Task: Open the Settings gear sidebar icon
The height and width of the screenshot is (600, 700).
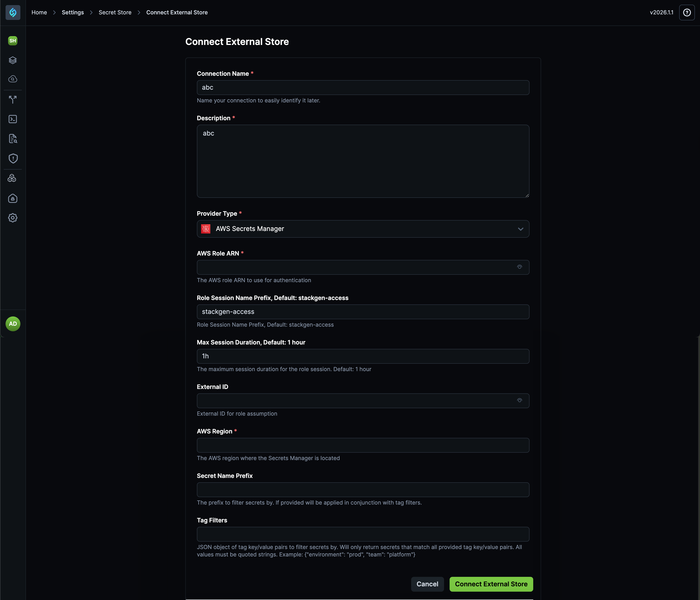Action: click(x=13, y=218)
